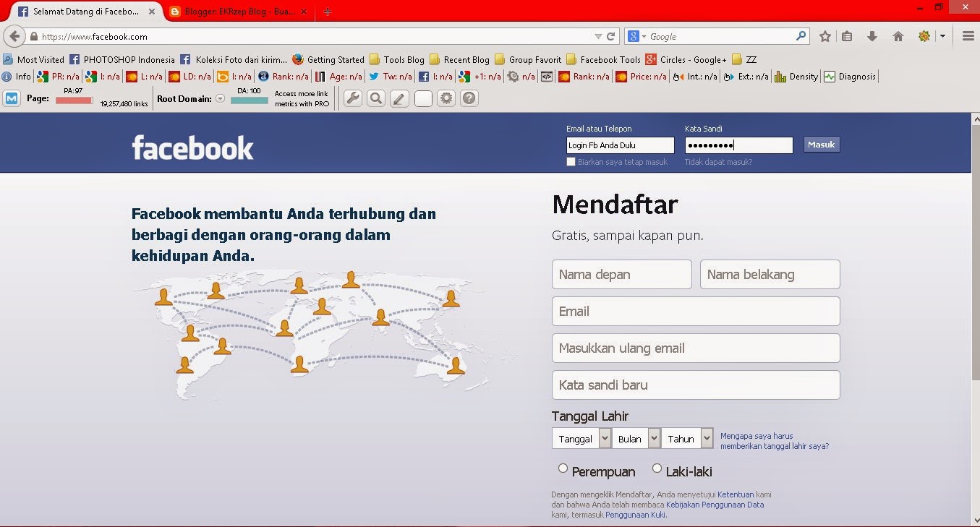
Task: Select the Laki-laki gender radio button
Action: coord(657,468)
